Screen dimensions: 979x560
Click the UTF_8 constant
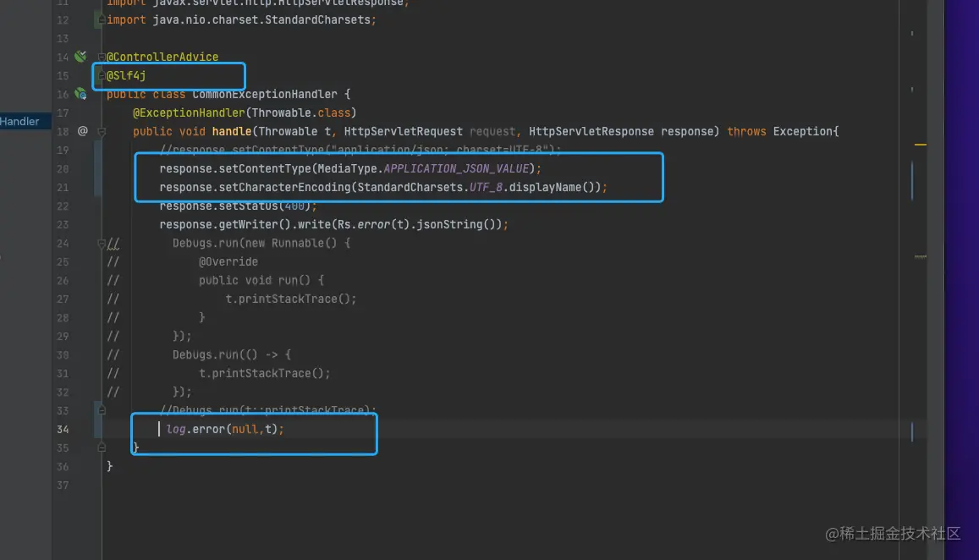pos(486,187)
